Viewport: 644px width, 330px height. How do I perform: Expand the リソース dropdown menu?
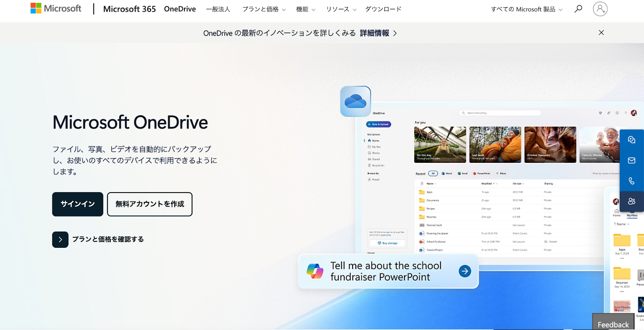click(341, 9)
